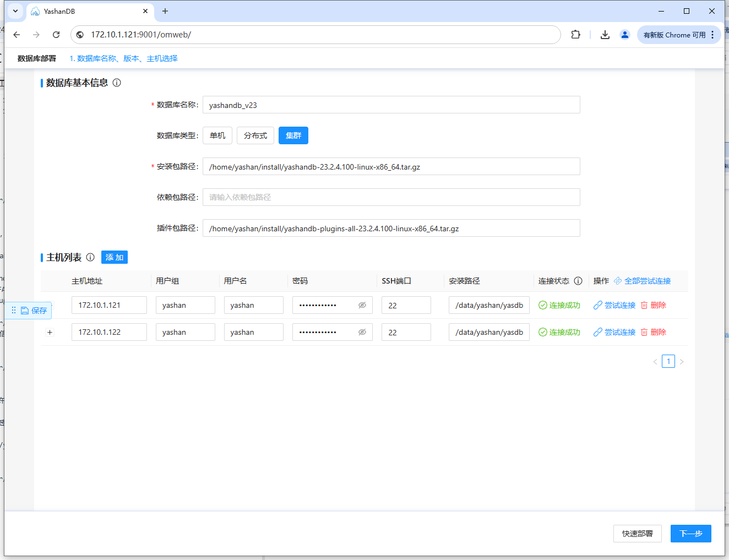The width and height of the screenshot is (729, 560).
Task: Click 连接成功 status for 172.10.1.122
Action: click(x=559, y=332)
